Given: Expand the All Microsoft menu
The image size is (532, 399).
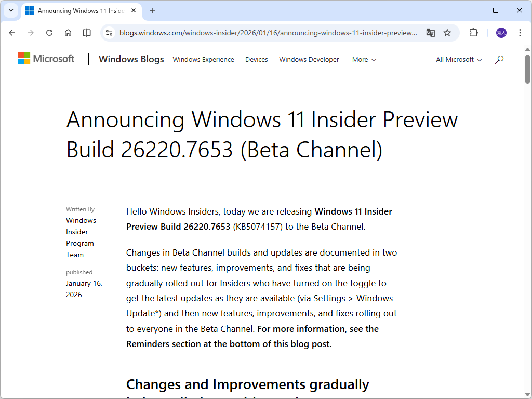Looking at the screenshot, I should pyautogui.click(x=459, y=60).
